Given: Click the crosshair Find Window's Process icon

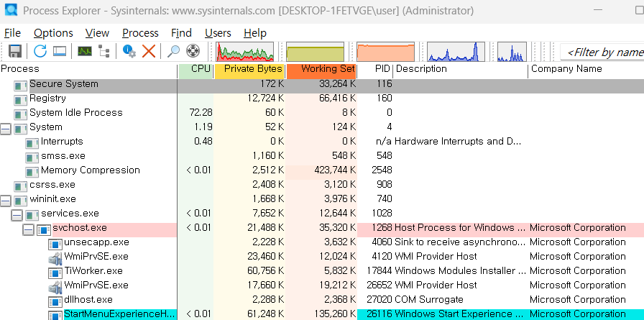Looking at the screenshot, I should [193, 51].
